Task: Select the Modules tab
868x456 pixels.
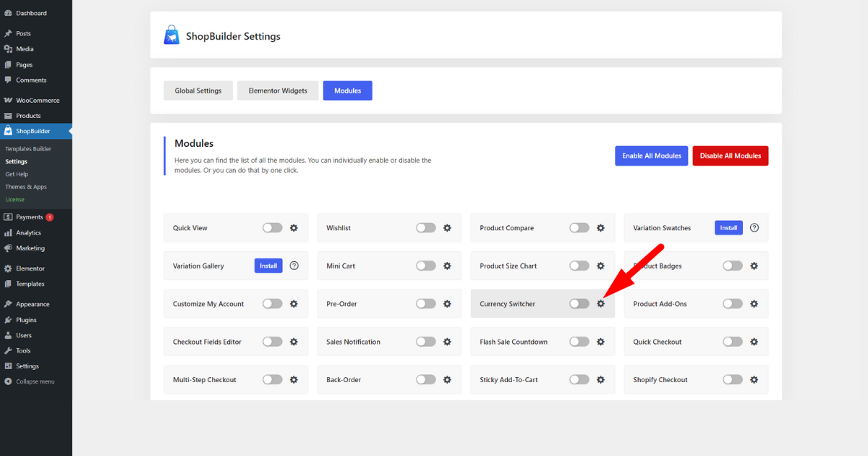Action: coord(348,90)
